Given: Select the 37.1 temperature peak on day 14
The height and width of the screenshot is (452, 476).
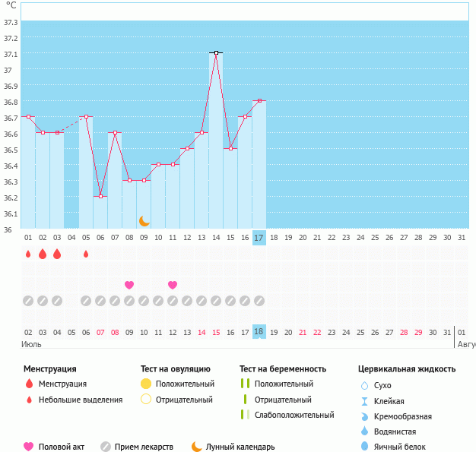Looking at the screenshot, I should [x=216, y=53].
